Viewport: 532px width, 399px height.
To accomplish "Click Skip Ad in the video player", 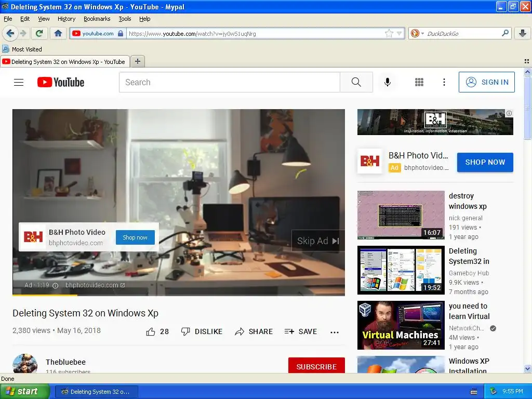I will click(x=318, y=241).
